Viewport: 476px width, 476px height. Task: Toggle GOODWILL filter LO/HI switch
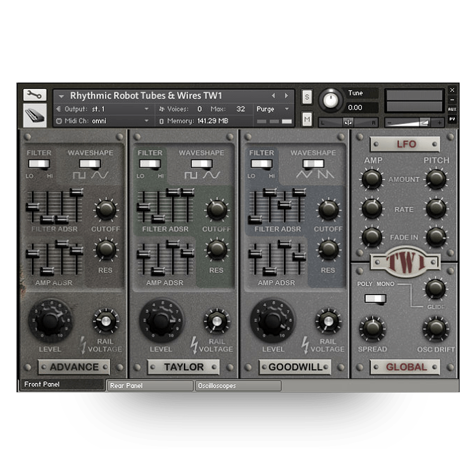pos(261,164)
